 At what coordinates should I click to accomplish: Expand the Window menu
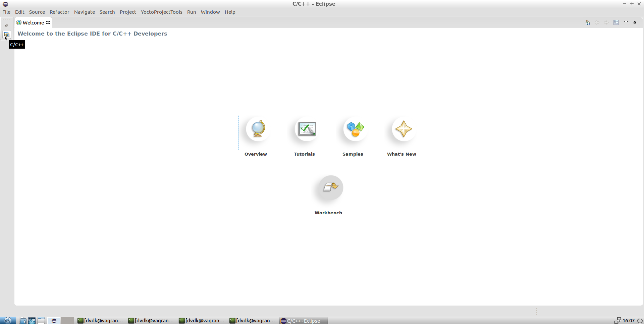(x=210, y=12)
